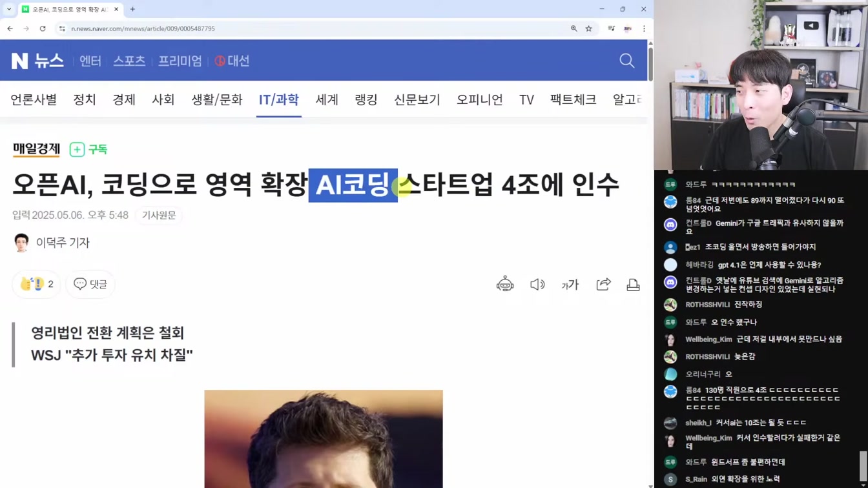Select the 팩트체크 tab
Image resolution: width=868 pixels, height=488 pixels.
coord(573,99)
